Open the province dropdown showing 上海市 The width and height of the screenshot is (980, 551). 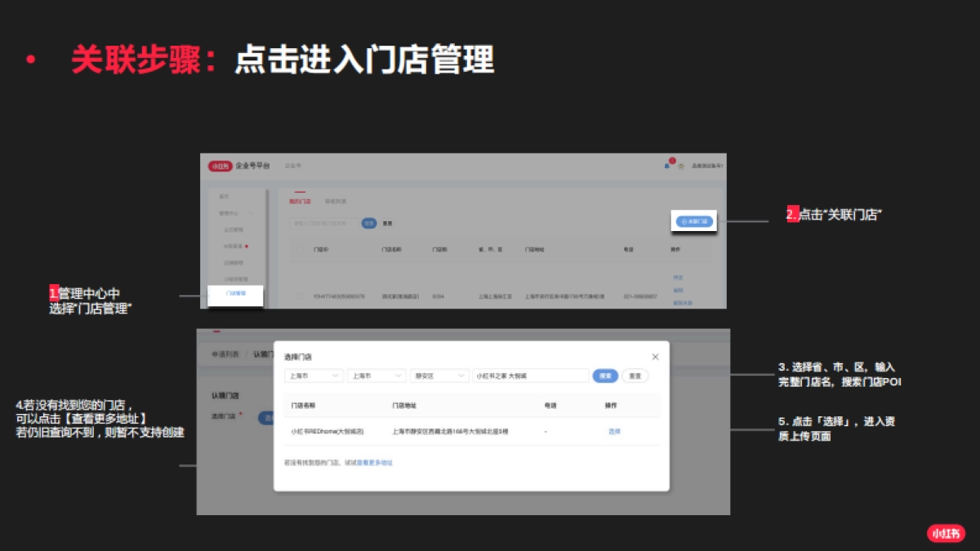[x=313, y=375]
